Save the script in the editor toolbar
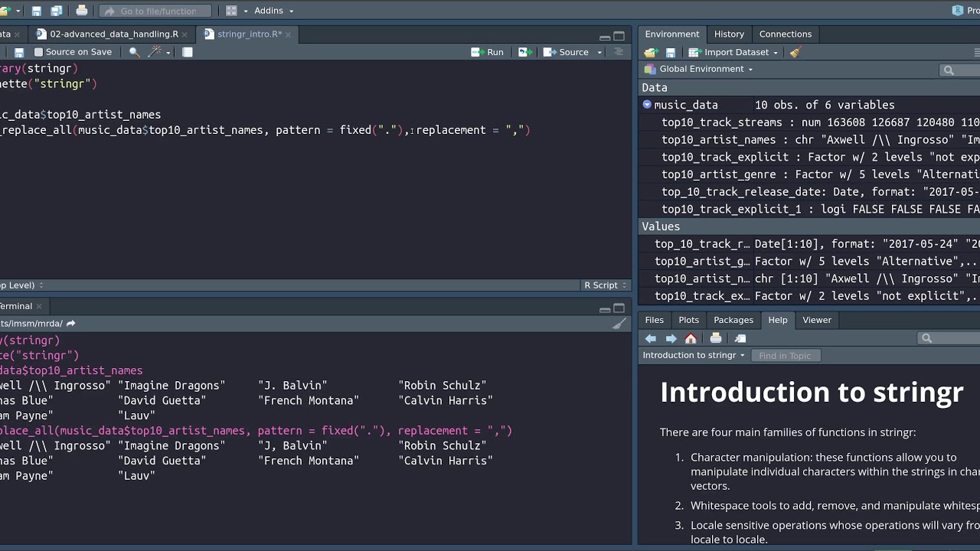The image size is (980, 551). click(x=19, y=52)
